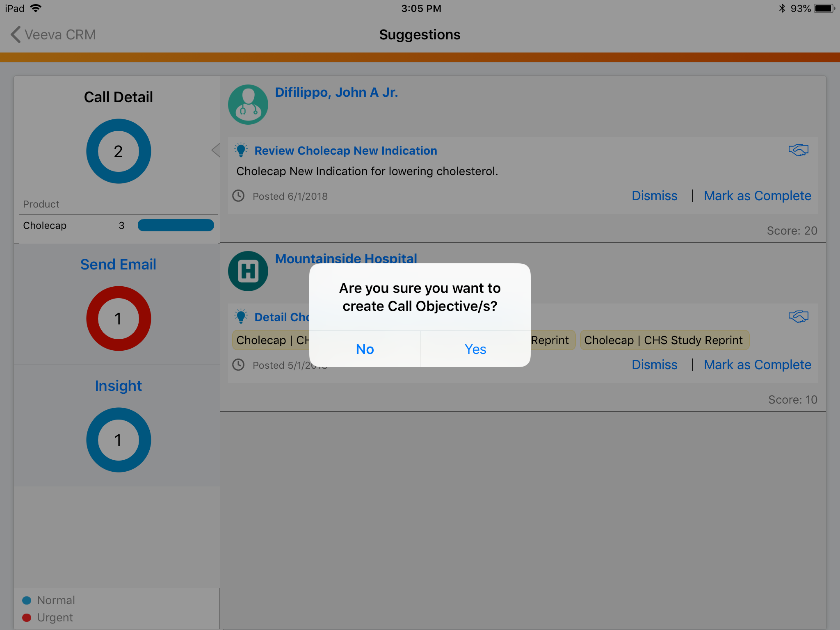Click the lightbulb icon beside Detail Cholecap suggestion

(241, 316)
